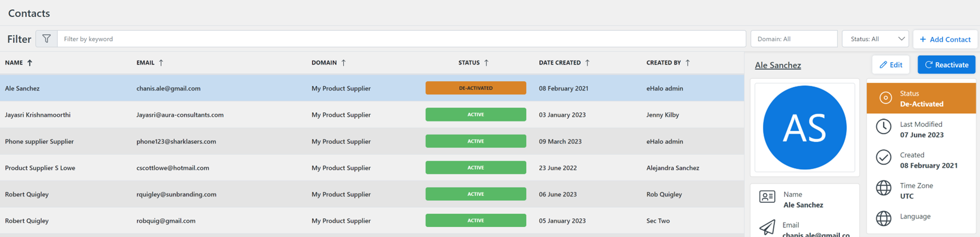Screen dimensions: 980x237
Task: Select the DATE CREATED column header
Action: (560, 63)
